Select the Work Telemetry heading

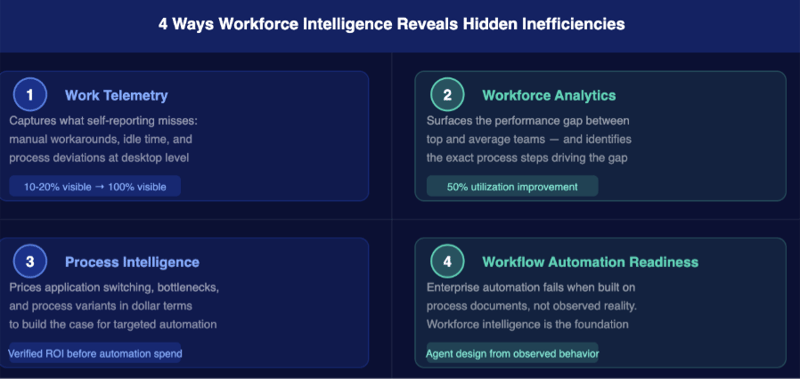pyautogui.click(x=116, y=95)
